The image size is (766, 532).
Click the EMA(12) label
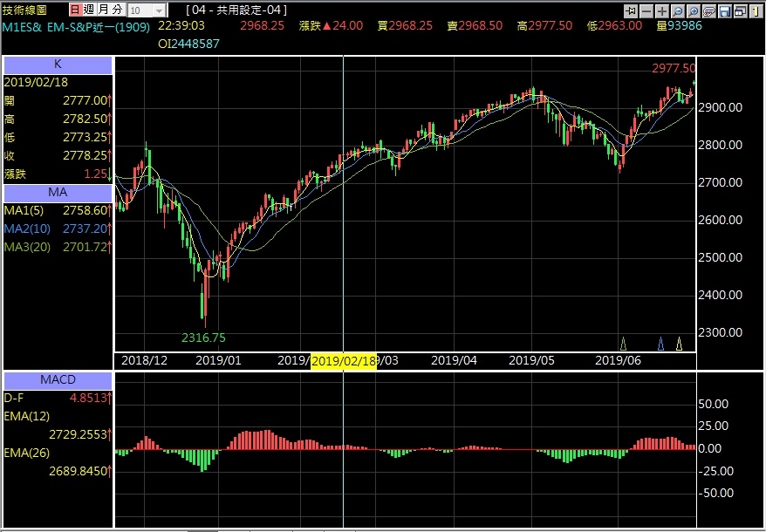pos(27,416)
